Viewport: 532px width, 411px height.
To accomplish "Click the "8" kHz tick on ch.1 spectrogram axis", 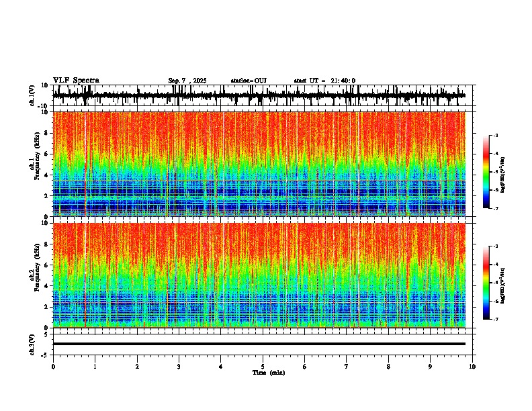I will [x=47, y=133].
